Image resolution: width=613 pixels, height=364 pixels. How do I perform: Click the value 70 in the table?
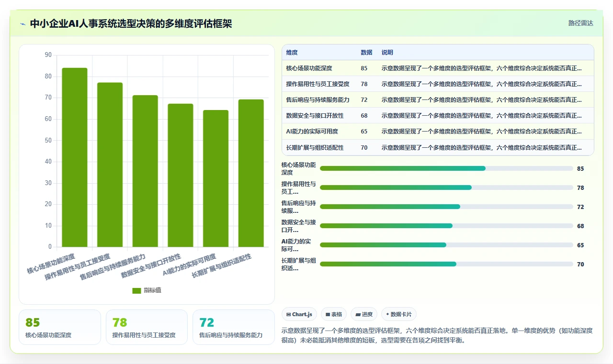tap(364, 148)
